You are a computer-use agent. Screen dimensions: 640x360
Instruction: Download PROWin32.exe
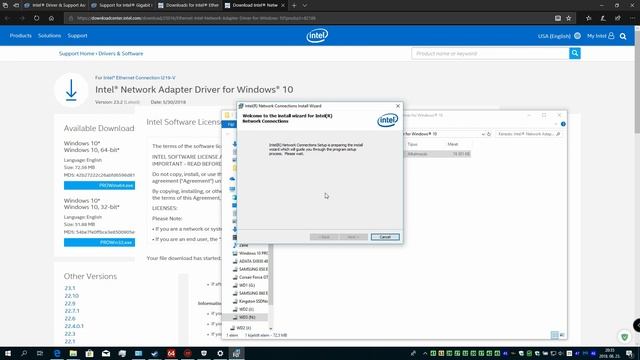click(x=99, y=242)
